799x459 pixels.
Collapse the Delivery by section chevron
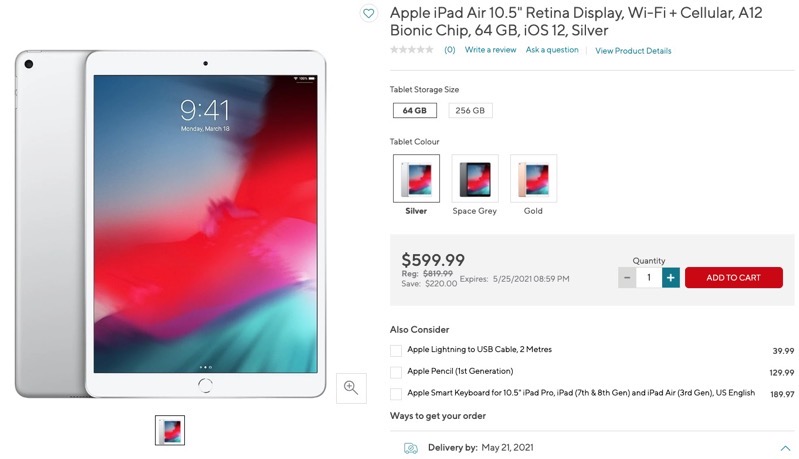pyautogui.click(x=785, y=448)
